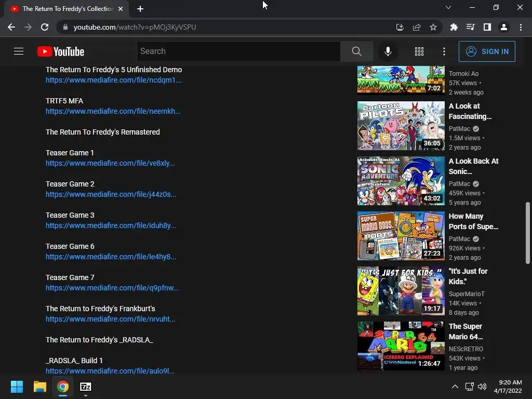Close The Return To Freddy's Collection tab
Viewport: 532px width, 399px height.
click(x=121, y=9)
